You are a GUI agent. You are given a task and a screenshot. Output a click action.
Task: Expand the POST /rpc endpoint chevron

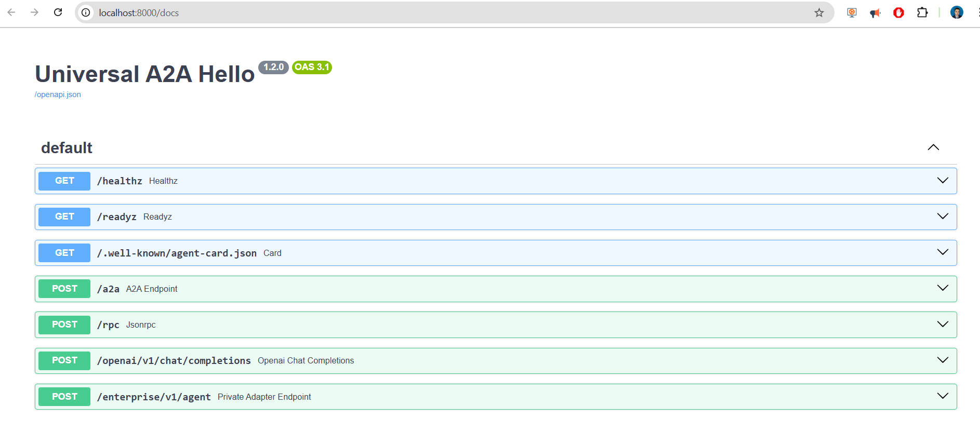pyautogui.click(x=943, y=325)
